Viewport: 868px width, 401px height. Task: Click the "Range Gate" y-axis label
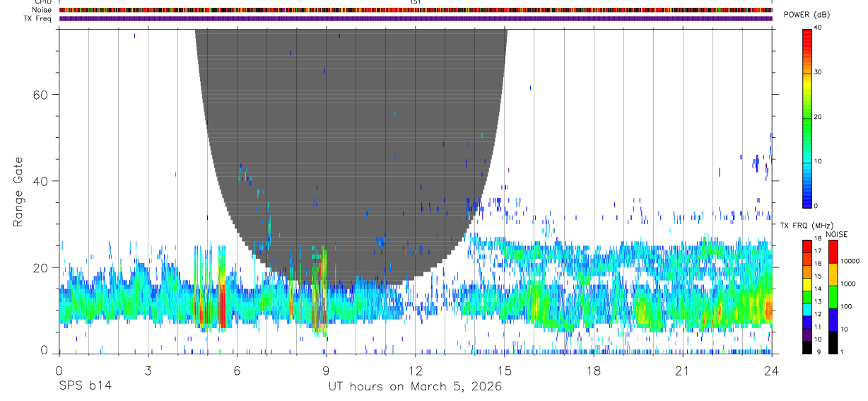click(x=18, y=192)
